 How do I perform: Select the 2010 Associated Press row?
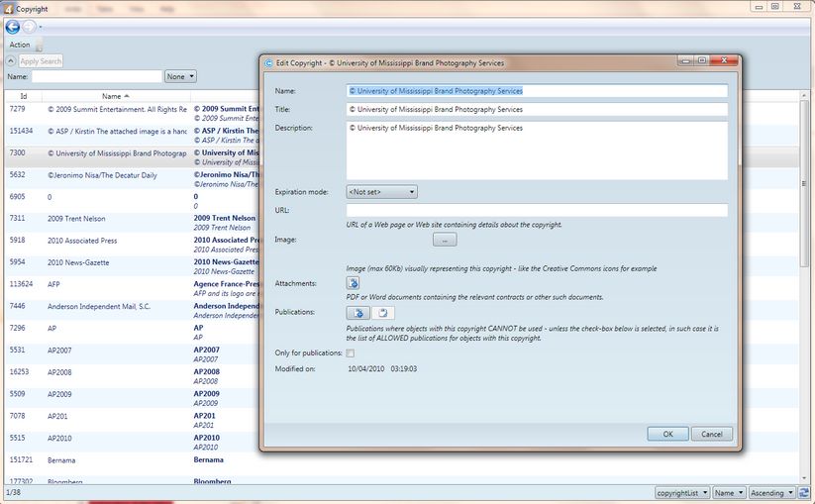tap(133, 245)
